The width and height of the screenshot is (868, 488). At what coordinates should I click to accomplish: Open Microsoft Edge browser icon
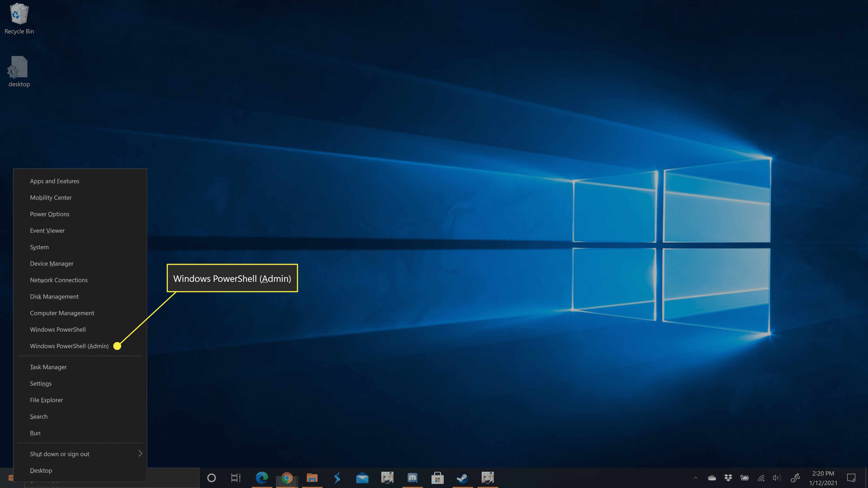click(261, 477)
